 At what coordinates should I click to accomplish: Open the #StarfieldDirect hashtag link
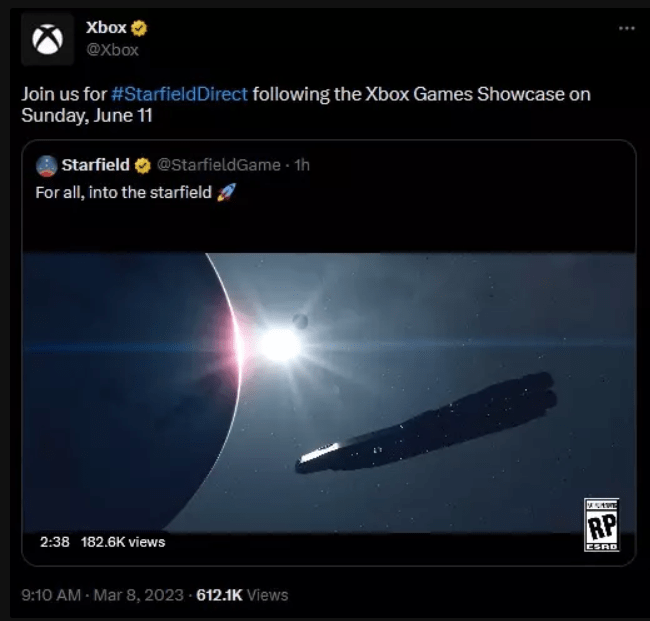tap(179, 94)
